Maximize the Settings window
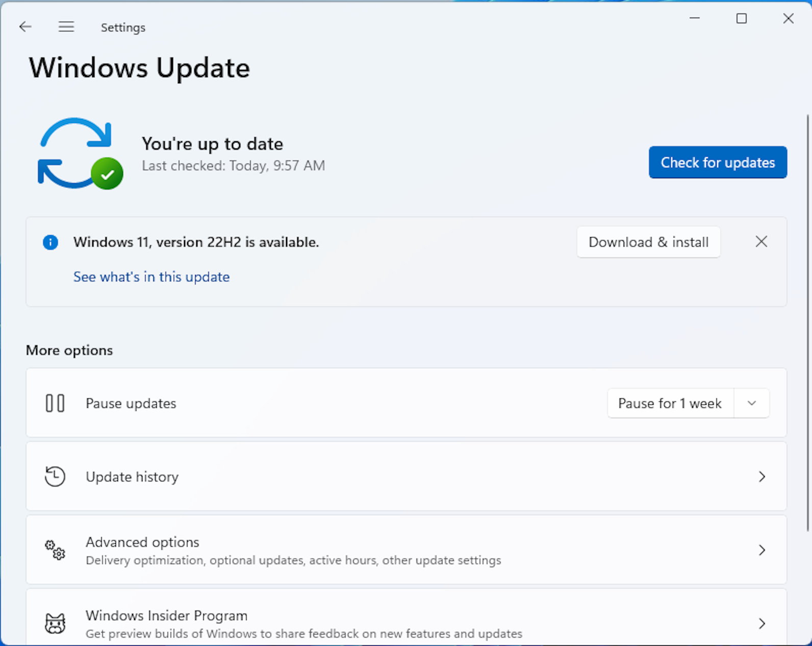 (742, 18)
